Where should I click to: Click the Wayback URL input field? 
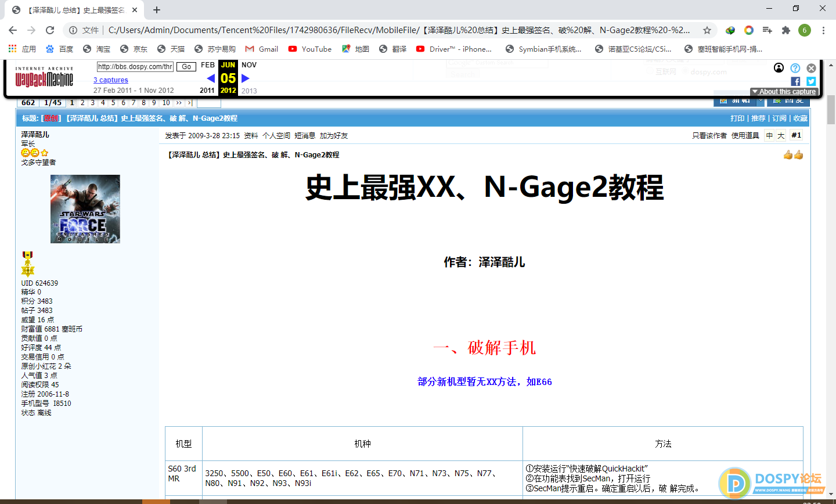click(x=135, y=67)
